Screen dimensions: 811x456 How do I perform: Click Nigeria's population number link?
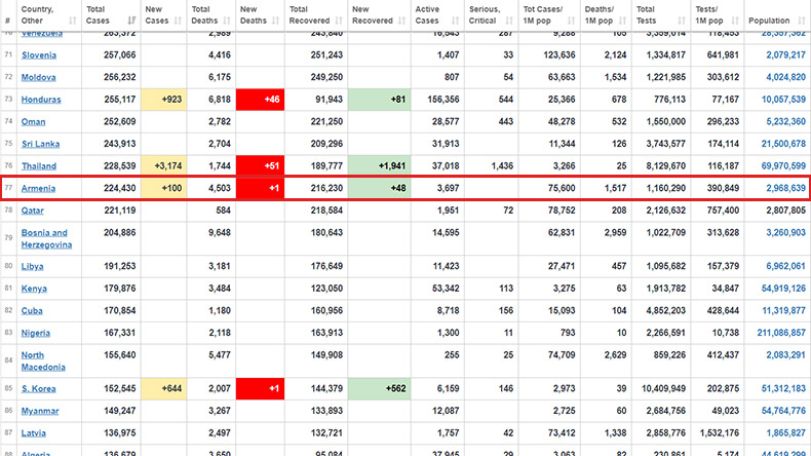(782, 333)
